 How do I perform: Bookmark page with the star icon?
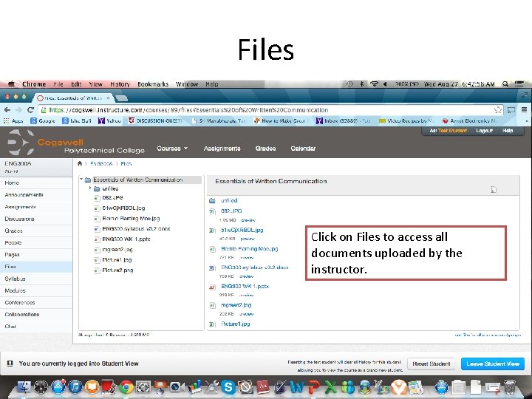(498, 110)
